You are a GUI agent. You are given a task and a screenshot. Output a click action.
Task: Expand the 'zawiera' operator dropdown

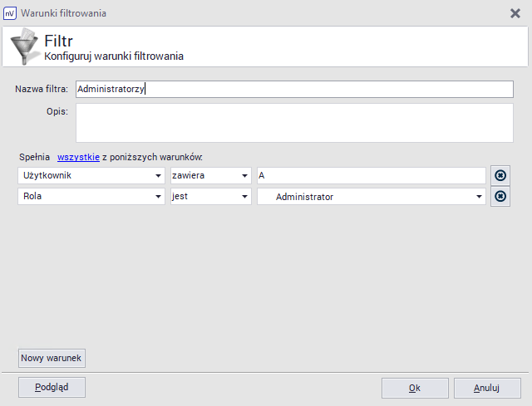click(210, 176)
